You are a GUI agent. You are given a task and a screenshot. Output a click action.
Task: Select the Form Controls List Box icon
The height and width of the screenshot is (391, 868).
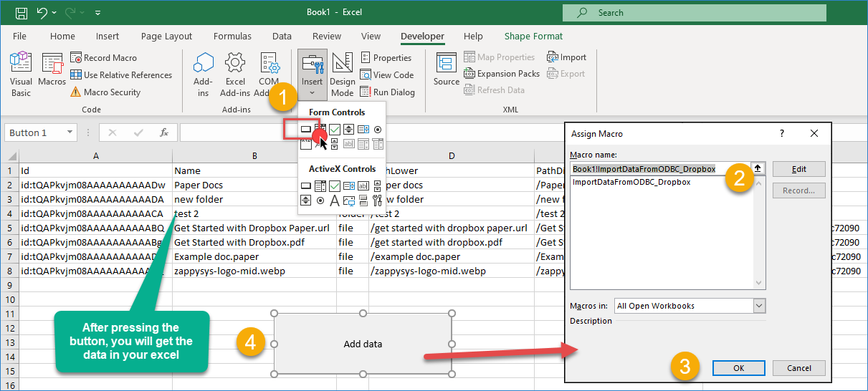pyautogui.click(x=363, y=129)
